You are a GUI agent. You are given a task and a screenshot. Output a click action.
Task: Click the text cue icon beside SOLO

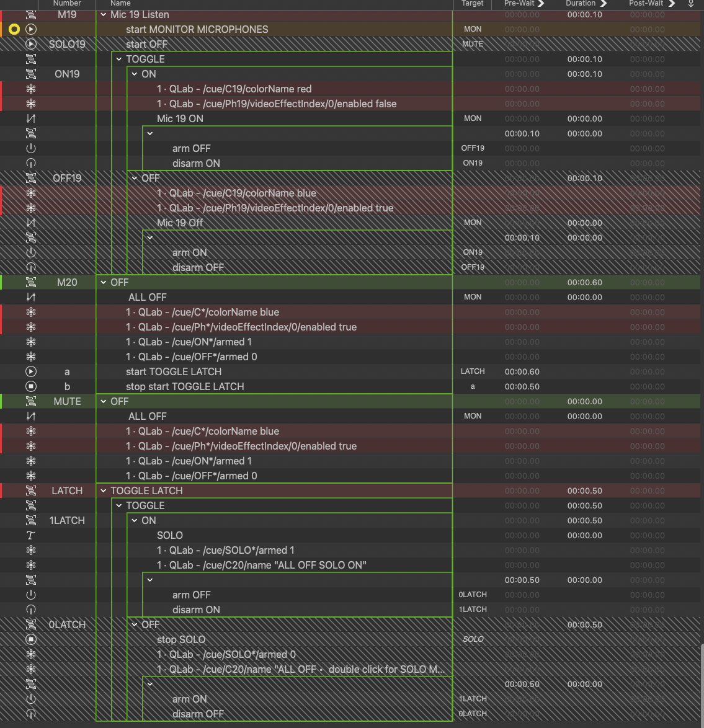tap(31, 535)
